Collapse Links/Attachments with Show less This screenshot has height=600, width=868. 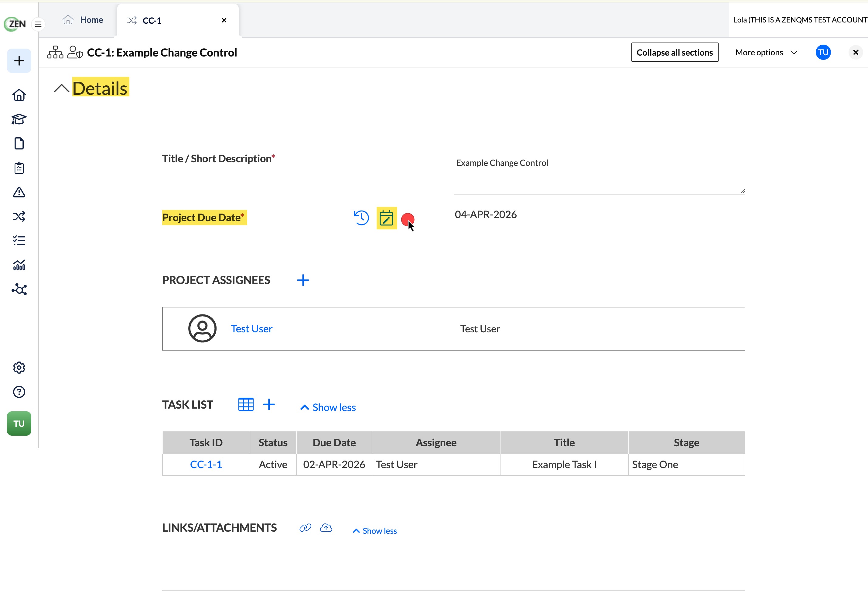(x=375, y=531)
